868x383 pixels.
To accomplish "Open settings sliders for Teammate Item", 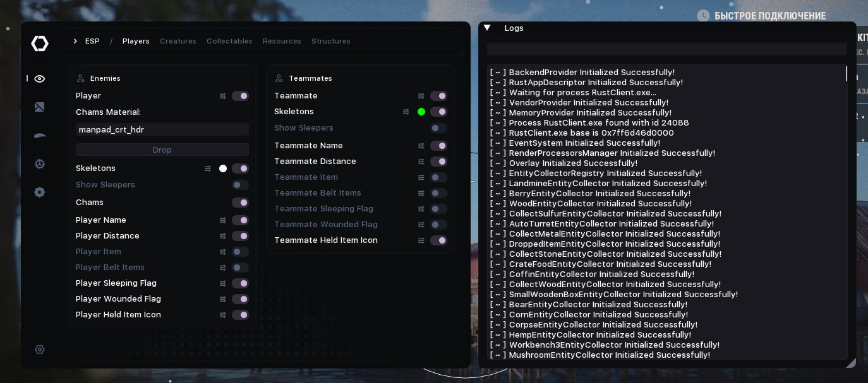I will point(421,177).
